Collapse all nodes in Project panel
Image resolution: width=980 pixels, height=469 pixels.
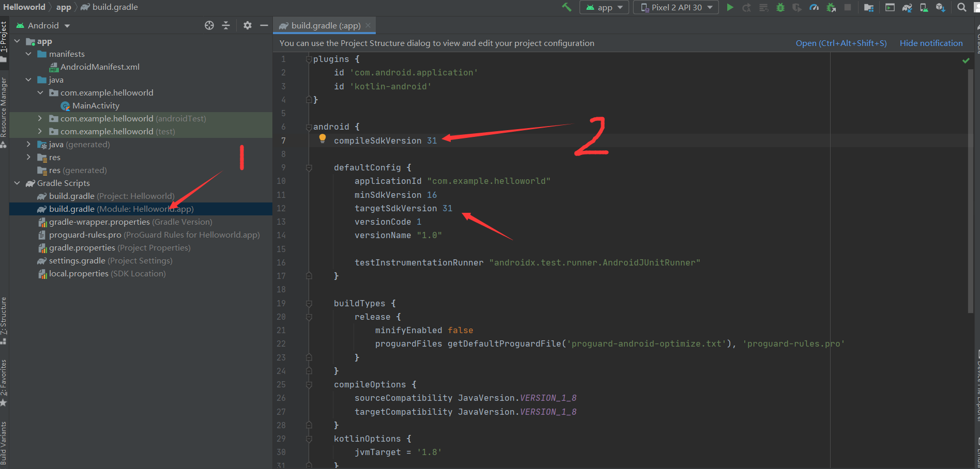click(226, 25)
